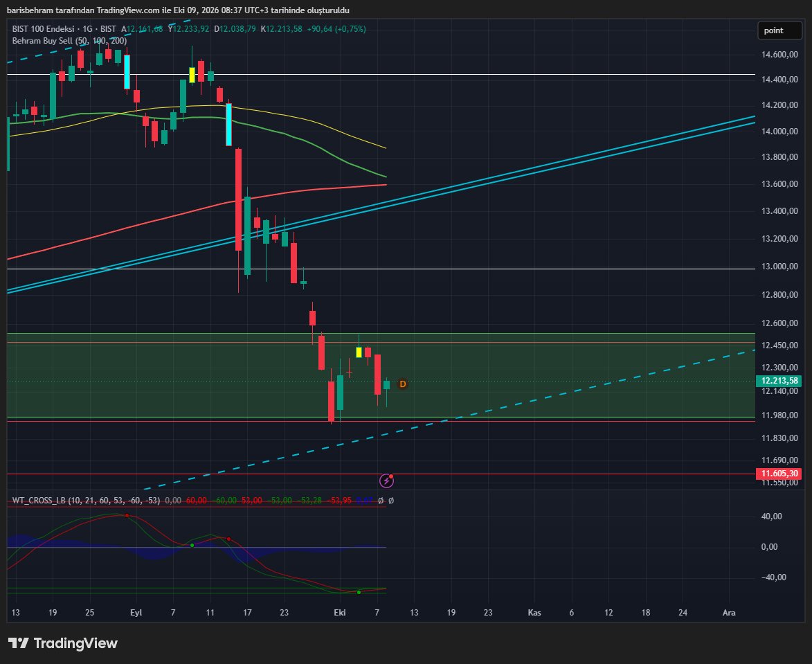Click the orange D dividend marker
The width and height of the screenshot is (812, 664).
pos(402,384)
